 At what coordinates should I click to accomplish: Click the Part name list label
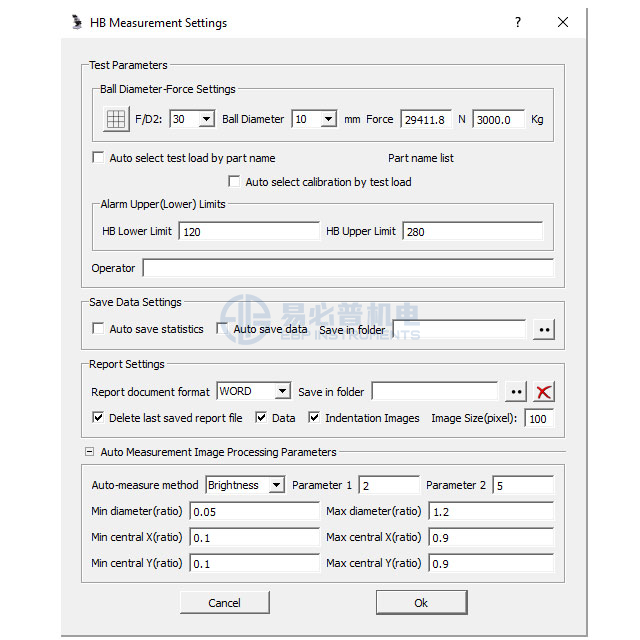coord(421,158)
